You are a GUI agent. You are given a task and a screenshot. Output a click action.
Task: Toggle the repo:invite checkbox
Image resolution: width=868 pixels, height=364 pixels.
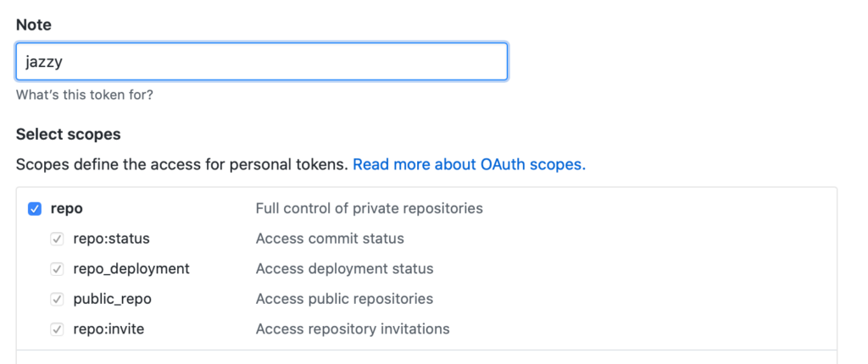point(57,329)
